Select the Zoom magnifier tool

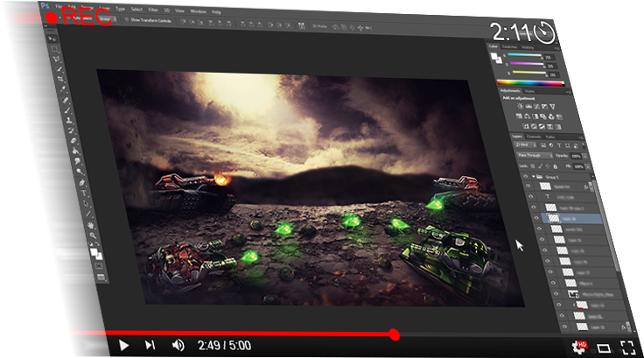tap(93, 235)
